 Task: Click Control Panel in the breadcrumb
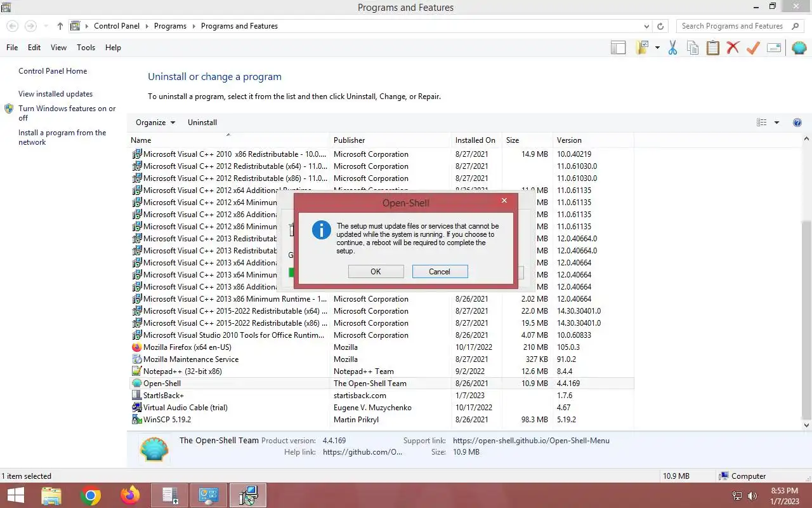[x=117, y=26]
